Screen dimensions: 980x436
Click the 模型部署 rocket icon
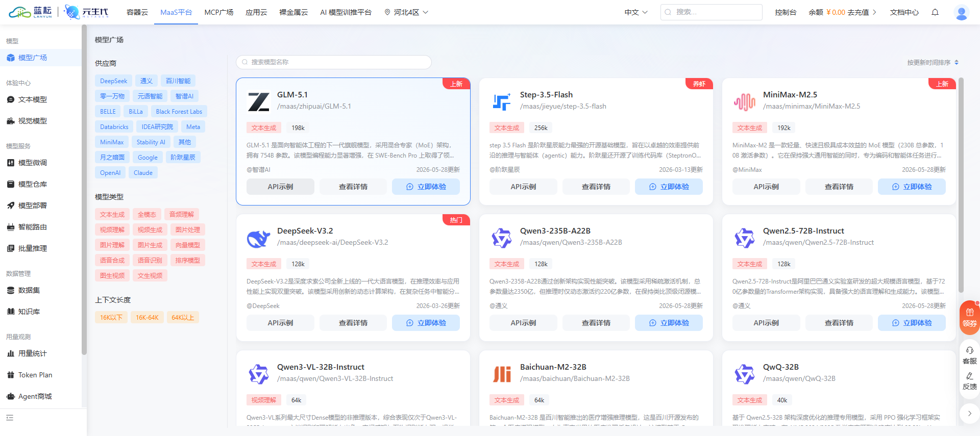pos(11,206)
